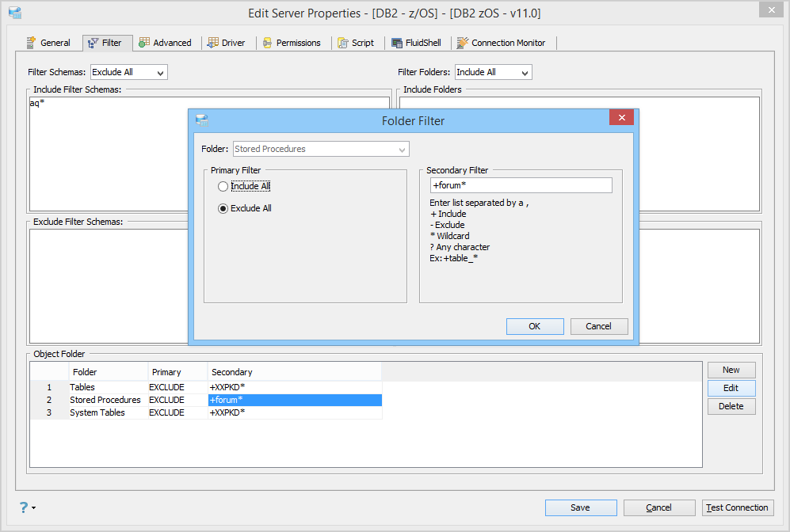The image size is (790, 532).
Task: Click the Primary column header
Action: [177, 372]
